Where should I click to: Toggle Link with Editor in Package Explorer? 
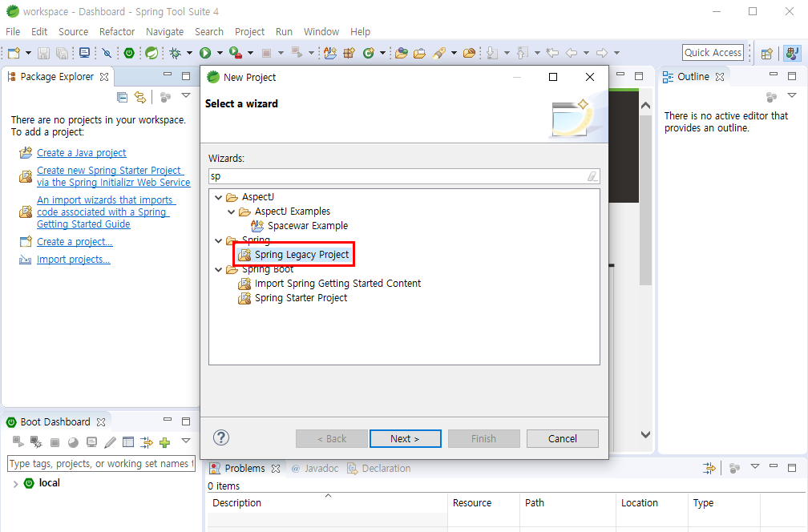(x=140, y=97)
